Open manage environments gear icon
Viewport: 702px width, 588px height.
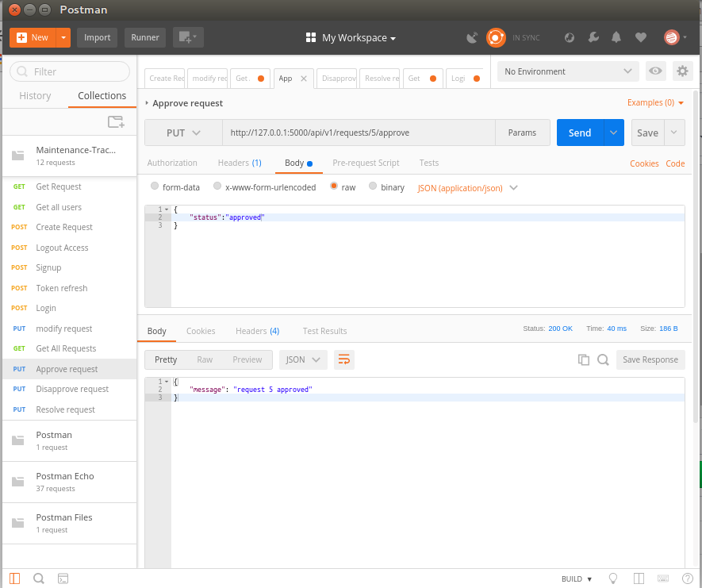point(682,71)
